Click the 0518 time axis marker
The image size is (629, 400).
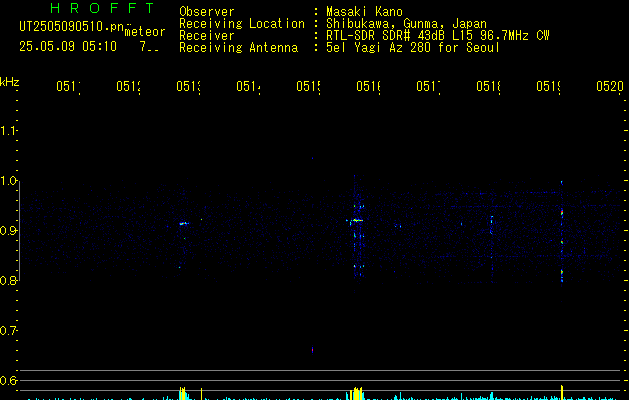pos(488,86)
